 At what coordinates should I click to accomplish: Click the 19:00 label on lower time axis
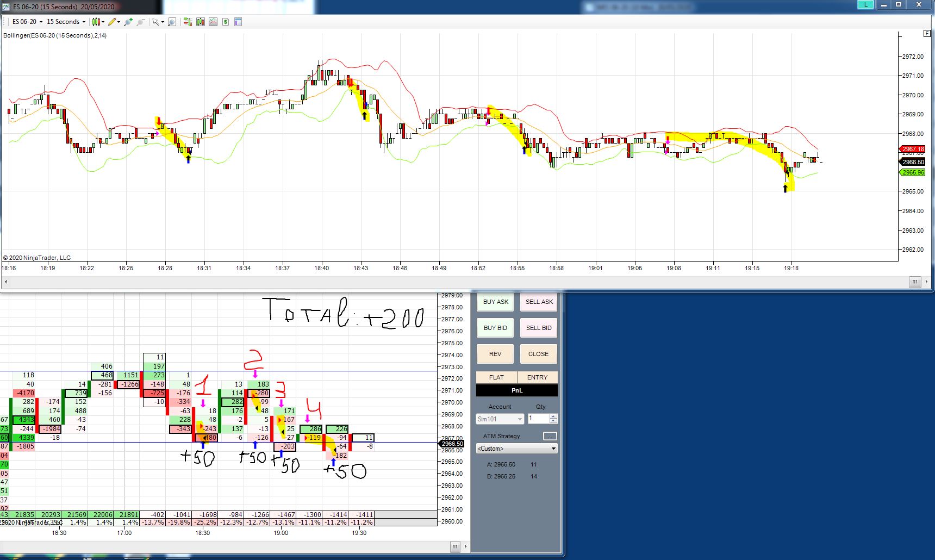281,533
